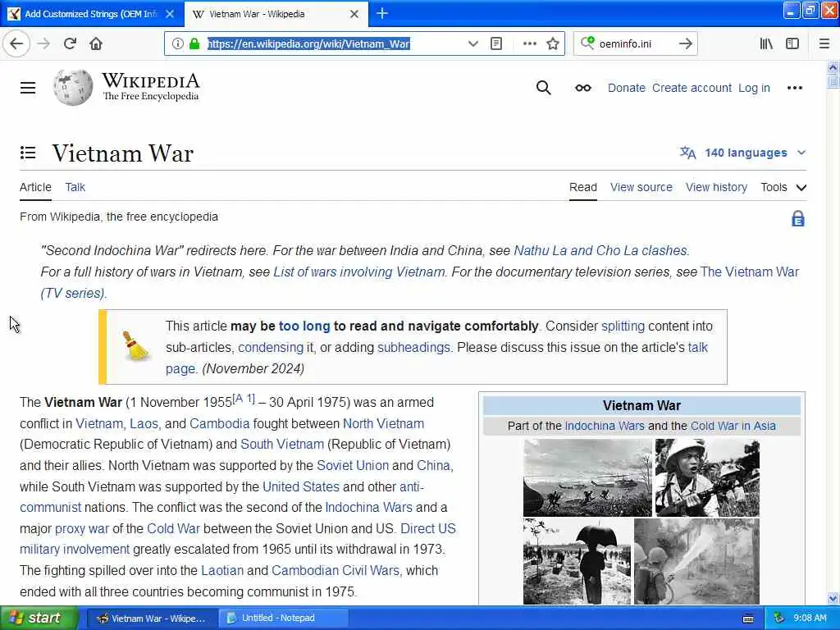Switch to Untitled - Notepad taskbar item
The height and width of the screenshot is (630, 840).
[x=283, y=618]
